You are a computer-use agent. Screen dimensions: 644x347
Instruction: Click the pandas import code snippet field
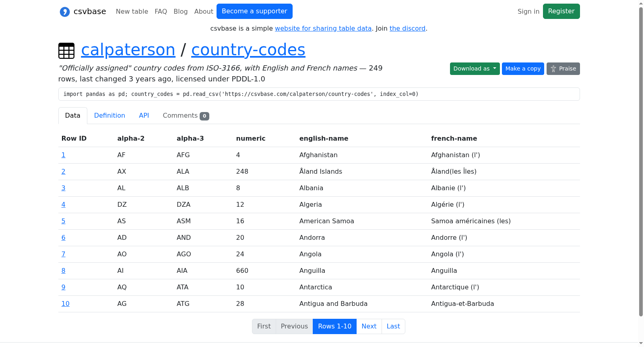click(x=319, y=94)
